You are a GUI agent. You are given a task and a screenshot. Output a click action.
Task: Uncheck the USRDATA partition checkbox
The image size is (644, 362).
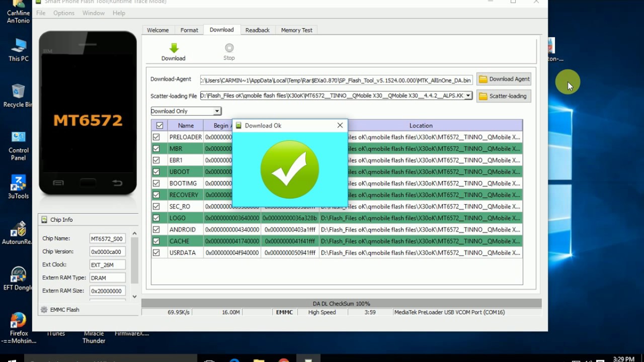point(156,253)
